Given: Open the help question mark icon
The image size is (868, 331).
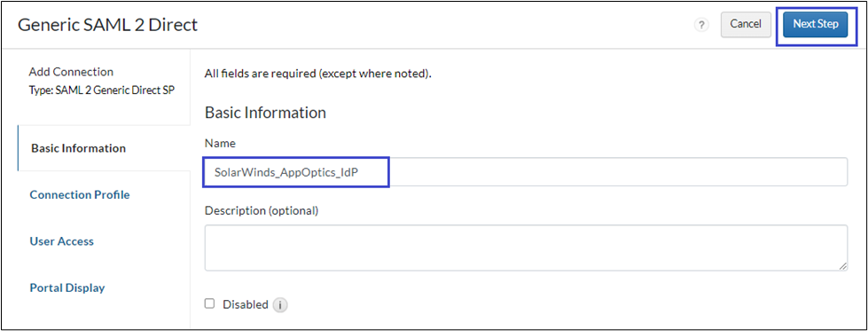Looking at the screenshot, I should point(701,25).
